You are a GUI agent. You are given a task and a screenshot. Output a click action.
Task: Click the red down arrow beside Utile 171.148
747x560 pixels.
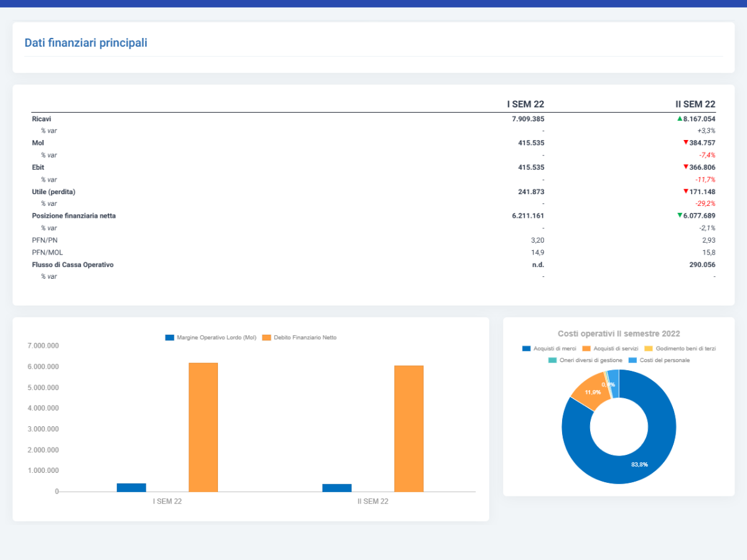pyautogui.click(x=685, y=191)
